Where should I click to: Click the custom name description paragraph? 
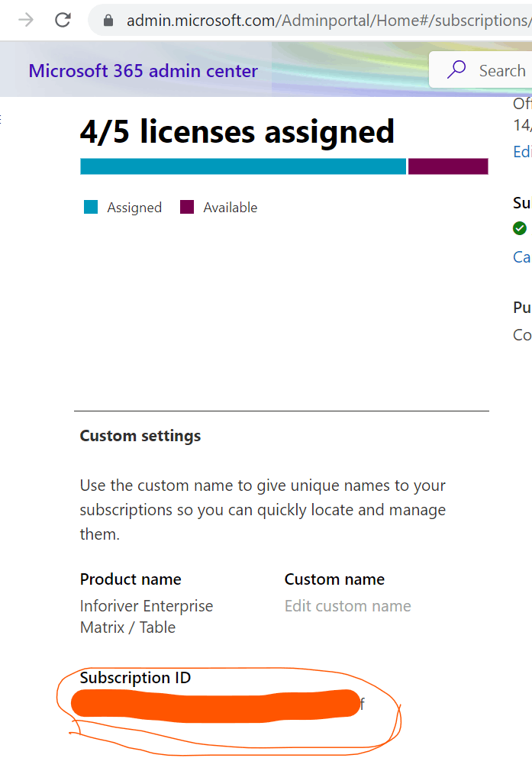263,509
